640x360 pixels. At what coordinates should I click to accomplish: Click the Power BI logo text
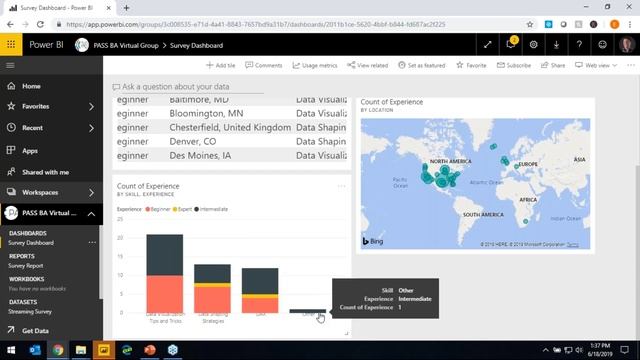point(46,45)
